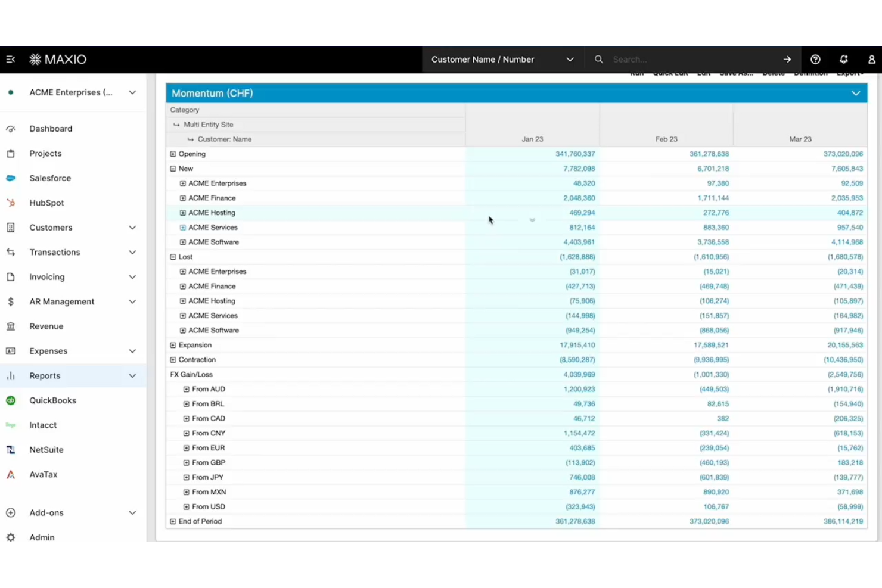
Task: Open Salesforce from the sidebar
Action: [x=50, y=178]
